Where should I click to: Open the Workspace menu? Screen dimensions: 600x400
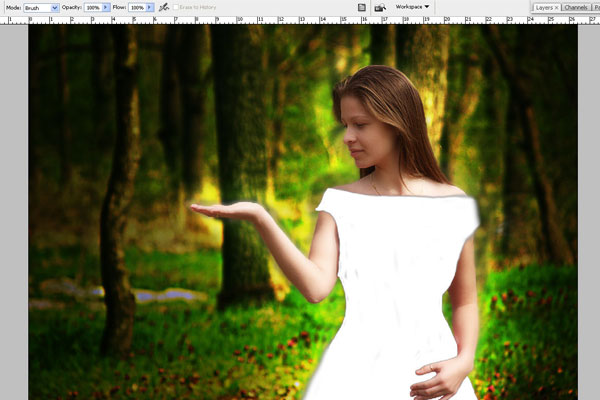tap(412, 7)
